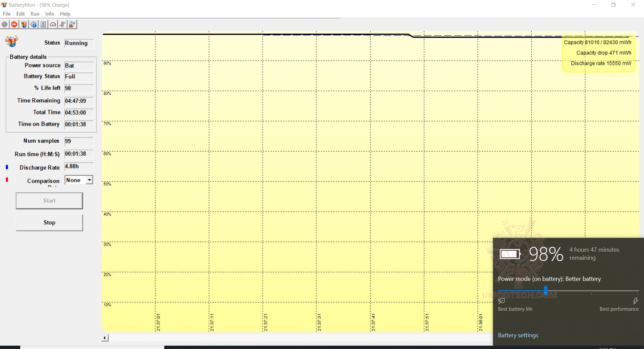Click the gray toolbar icon beside the gauge
Viewport: 644px width, 349px height.
[63, 24]
